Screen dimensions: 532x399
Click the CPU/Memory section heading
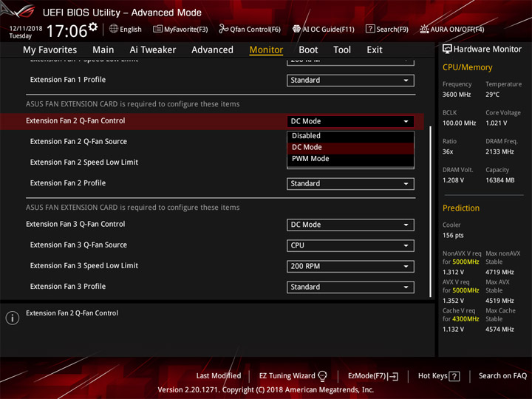tap(467, 67)
